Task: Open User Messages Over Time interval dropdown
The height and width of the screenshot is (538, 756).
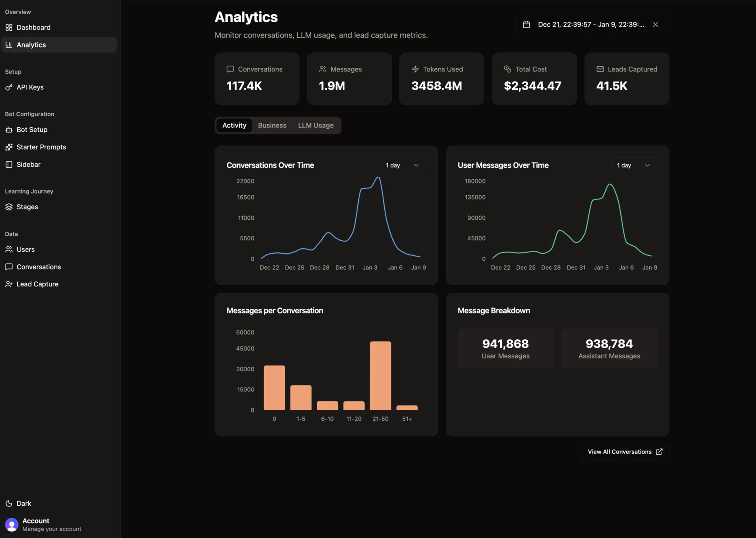Action: point(634,165)
